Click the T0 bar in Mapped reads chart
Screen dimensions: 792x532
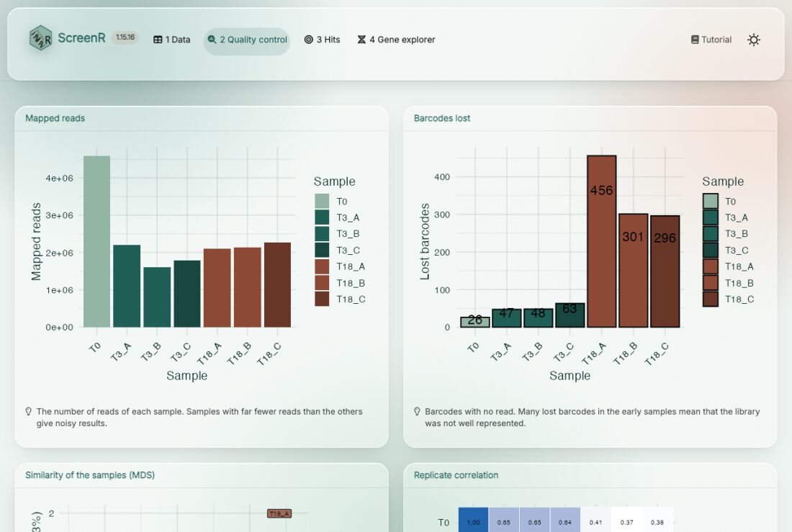pos(97,241)
